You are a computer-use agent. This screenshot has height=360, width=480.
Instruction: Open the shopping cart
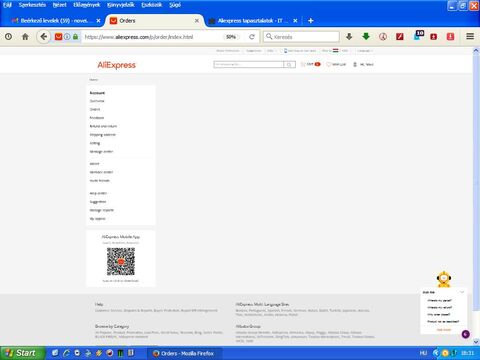pos(310,64)
